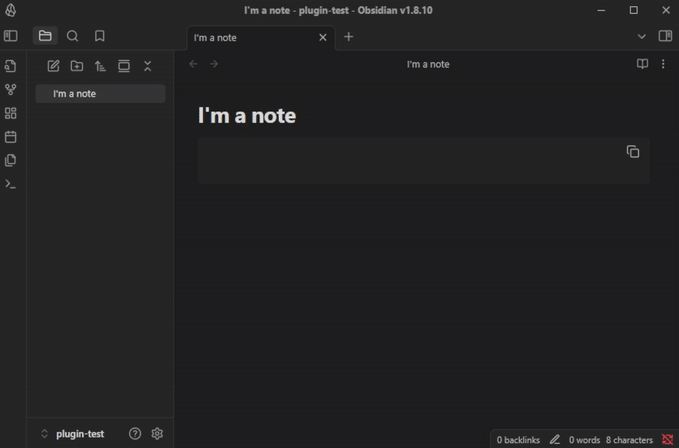Viewport: 679px width, 448px height.
Task: Click the '0 words' status entry
Action: coord(584,440)
